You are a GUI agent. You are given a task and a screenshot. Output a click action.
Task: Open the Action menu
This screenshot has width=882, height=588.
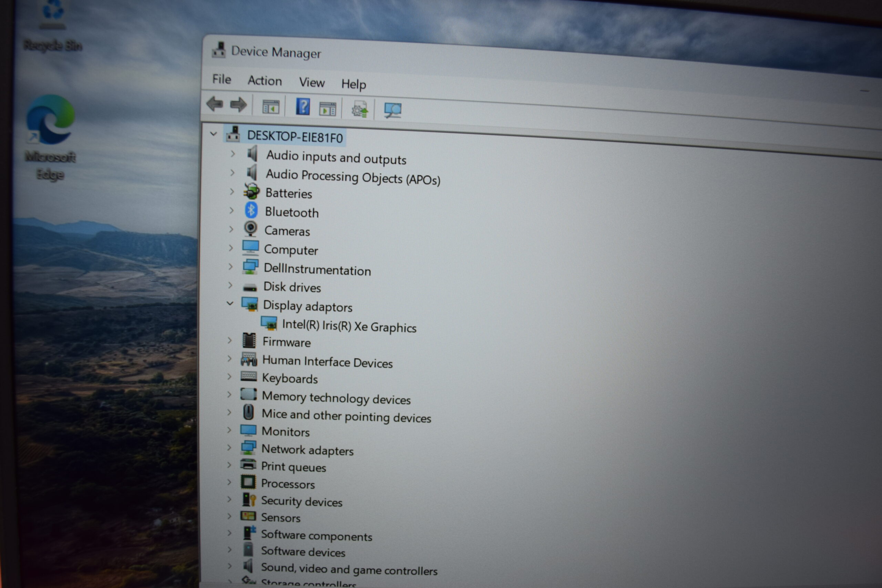(x=265, y=81)
